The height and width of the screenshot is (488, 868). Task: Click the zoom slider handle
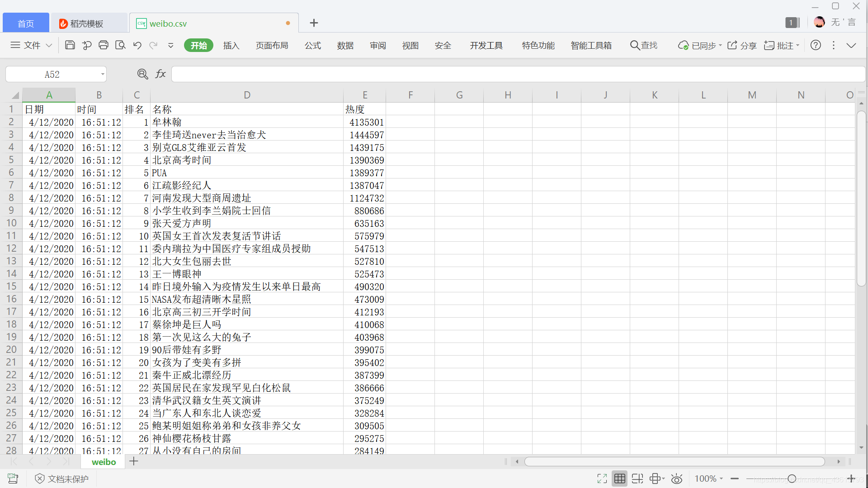point(792,479)
